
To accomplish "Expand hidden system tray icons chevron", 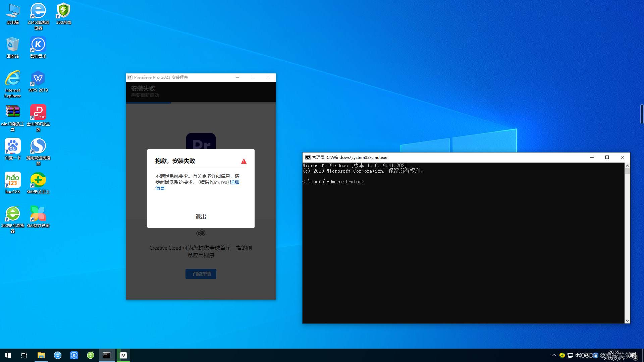I will [x=554, y=355].
